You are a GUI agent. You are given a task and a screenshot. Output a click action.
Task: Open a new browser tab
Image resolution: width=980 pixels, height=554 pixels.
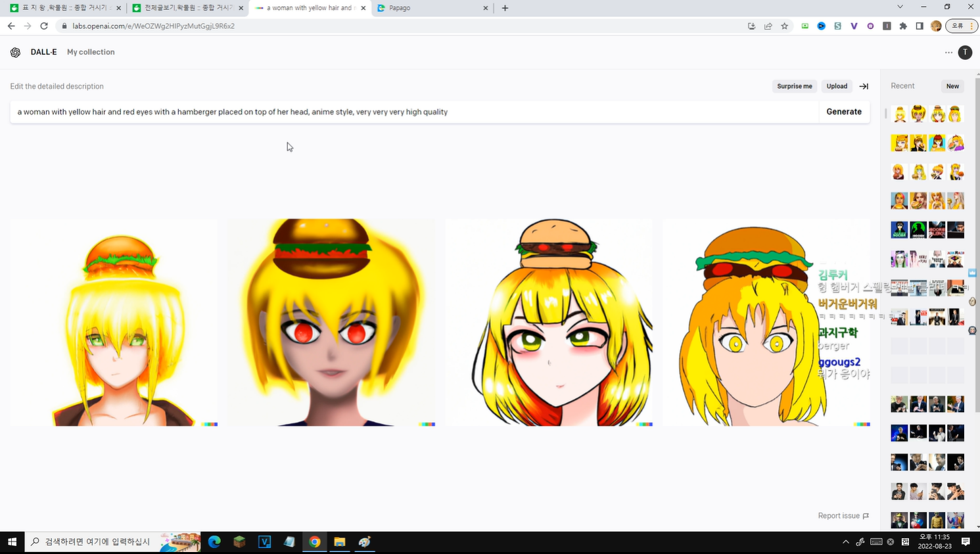pos(505,8)
